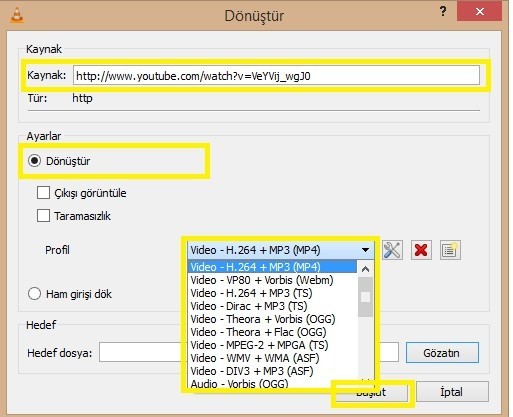The image size is (513, 417).
Task: Enable the Çıkışı görüntüle checkbox
Action: 43,193
